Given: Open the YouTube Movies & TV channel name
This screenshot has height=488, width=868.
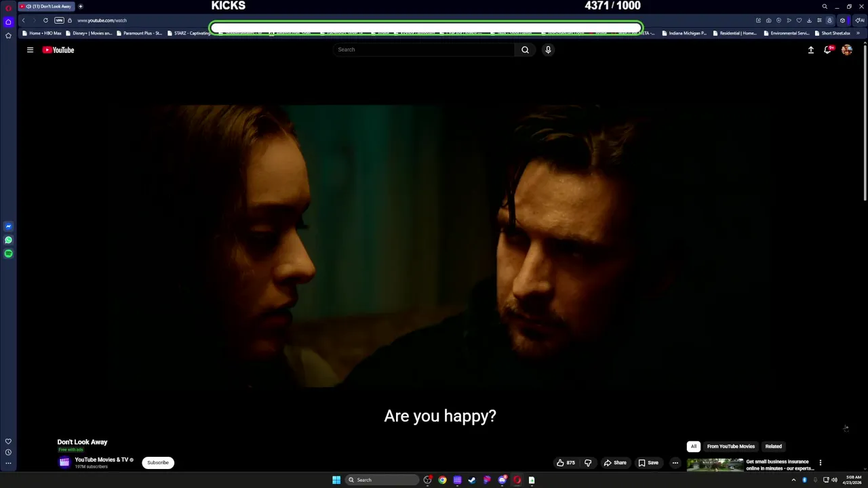Looking at the screenshot, I should coord(101,460).
